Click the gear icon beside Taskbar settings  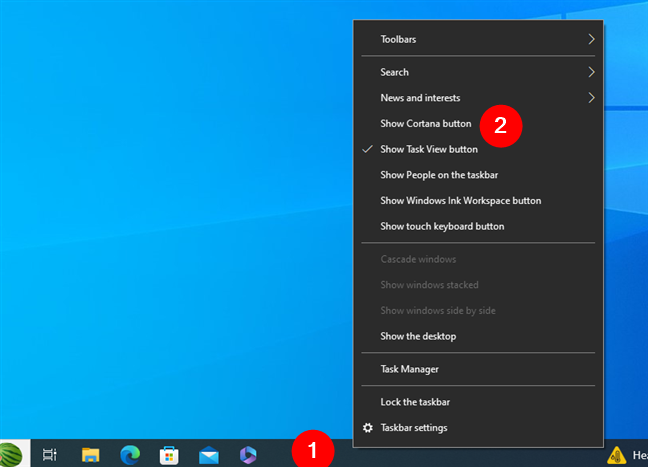click(x=368, y=428)
